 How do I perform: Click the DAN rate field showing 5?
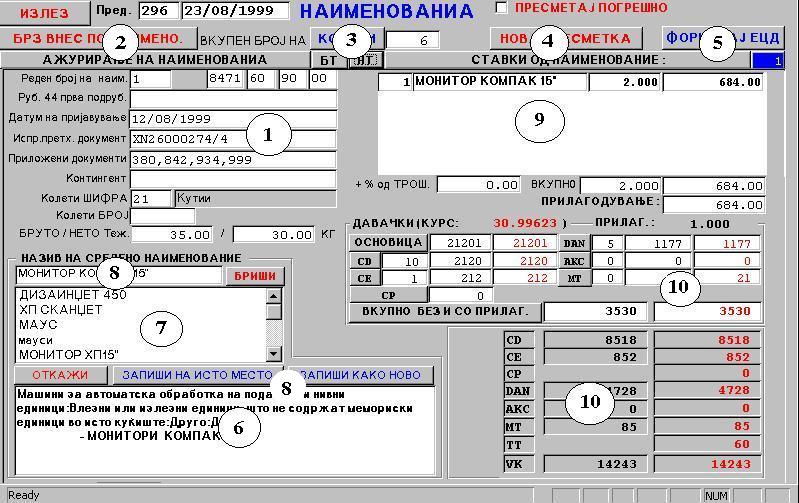coord(607,244)
